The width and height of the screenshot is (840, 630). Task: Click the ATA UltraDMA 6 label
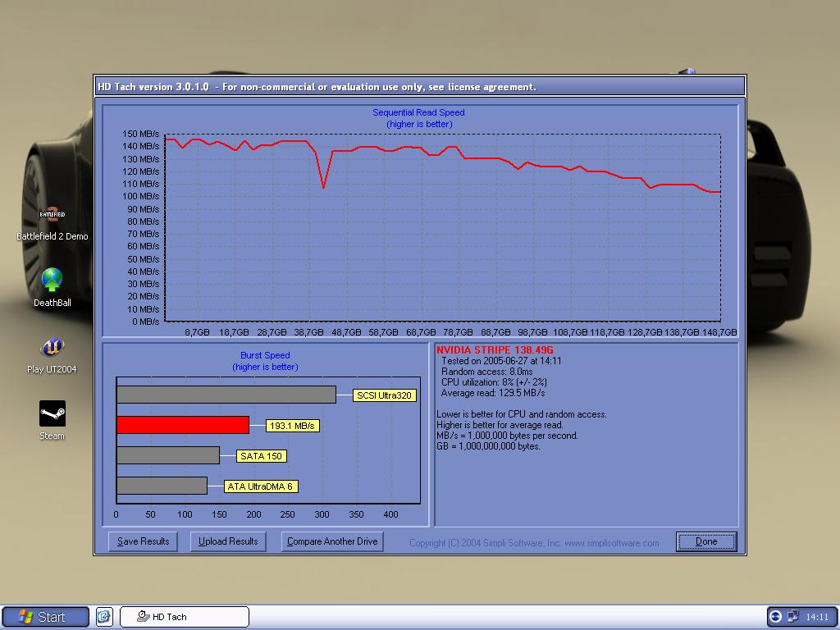click(x=260, y=486)
